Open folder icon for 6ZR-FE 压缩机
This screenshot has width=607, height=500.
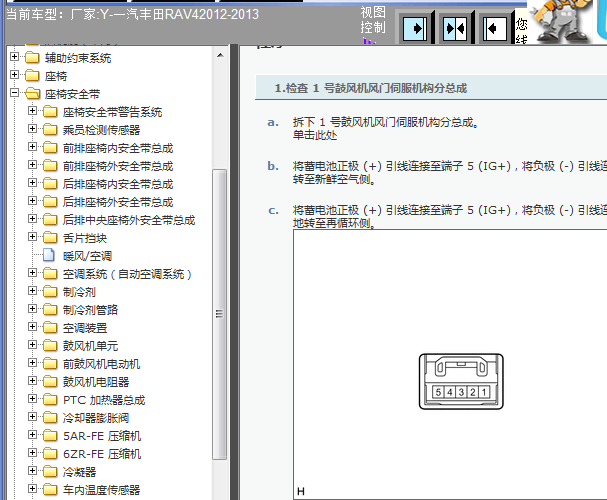50,454
